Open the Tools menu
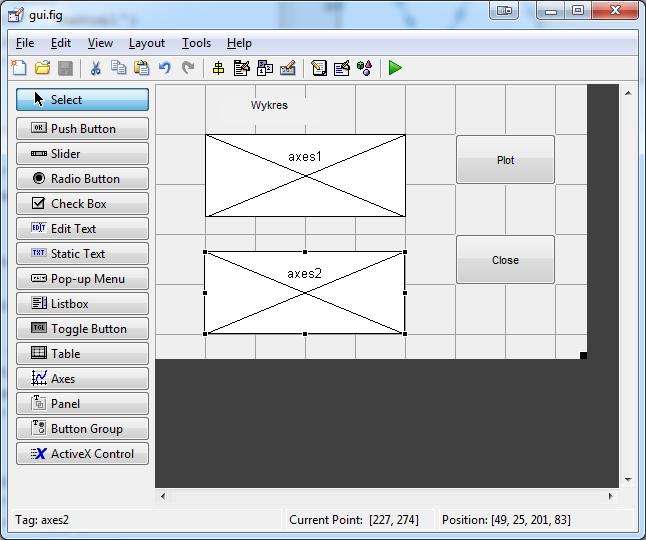 (197, 43)
